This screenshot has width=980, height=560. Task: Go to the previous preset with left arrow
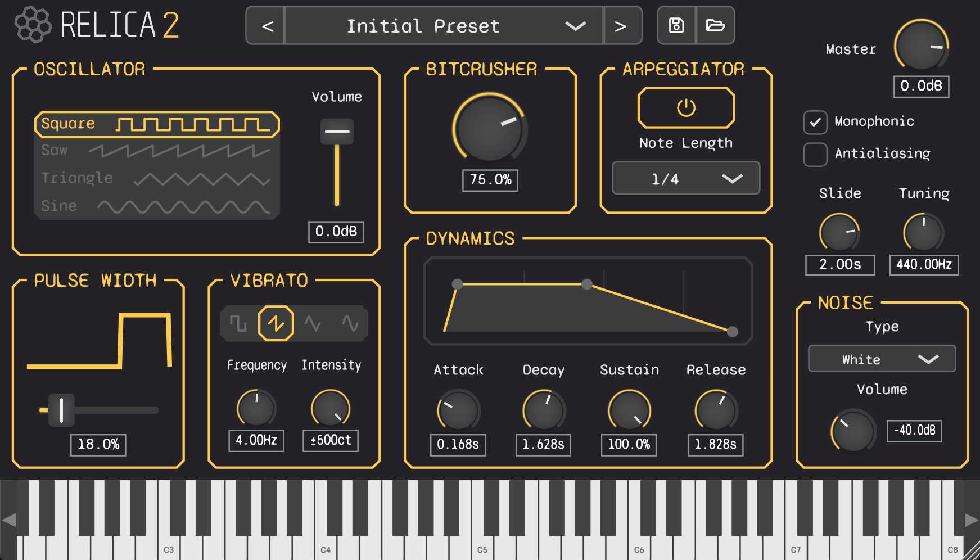tap(268, 26)
